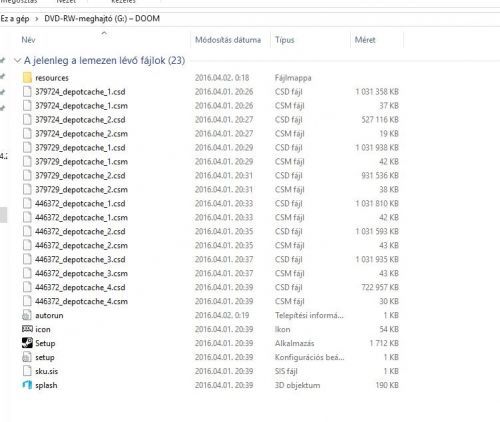Sort by the Módosítás dátuma column

pyautogui.click(x=228, y=40)
